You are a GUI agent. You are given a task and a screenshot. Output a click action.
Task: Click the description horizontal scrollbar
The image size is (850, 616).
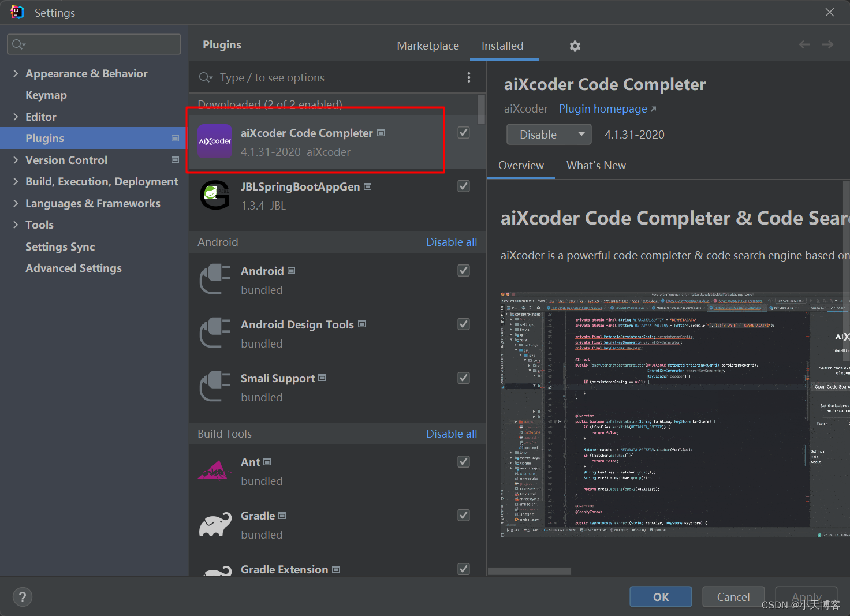pos(530,572)
